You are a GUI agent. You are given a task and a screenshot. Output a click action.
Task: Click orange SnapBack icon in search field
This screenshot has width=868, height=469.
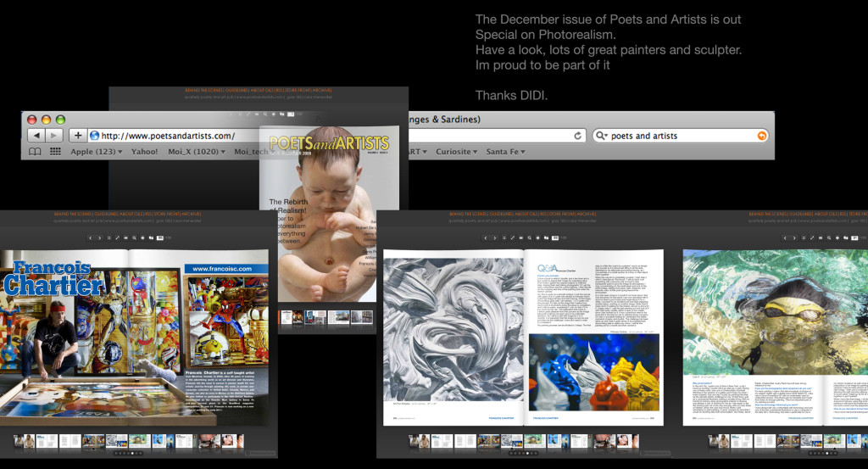click(x=762, y=136)
